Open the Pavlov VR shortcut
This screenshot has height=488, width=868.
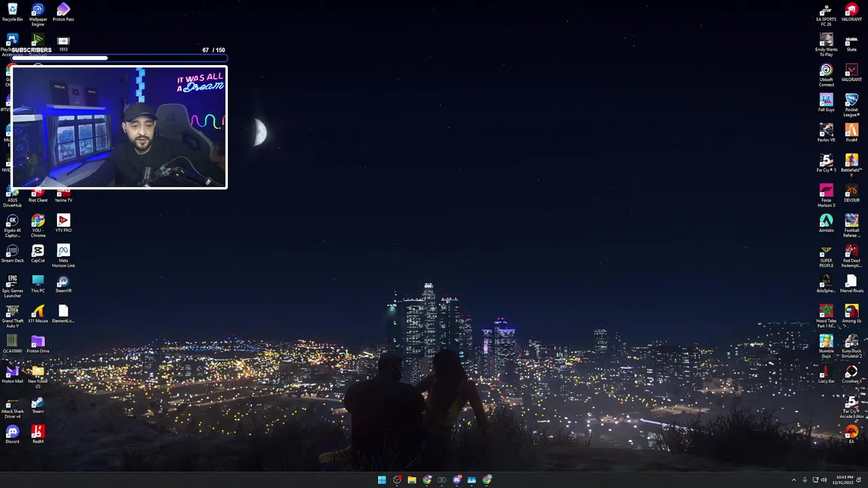[x=826, y=133]
